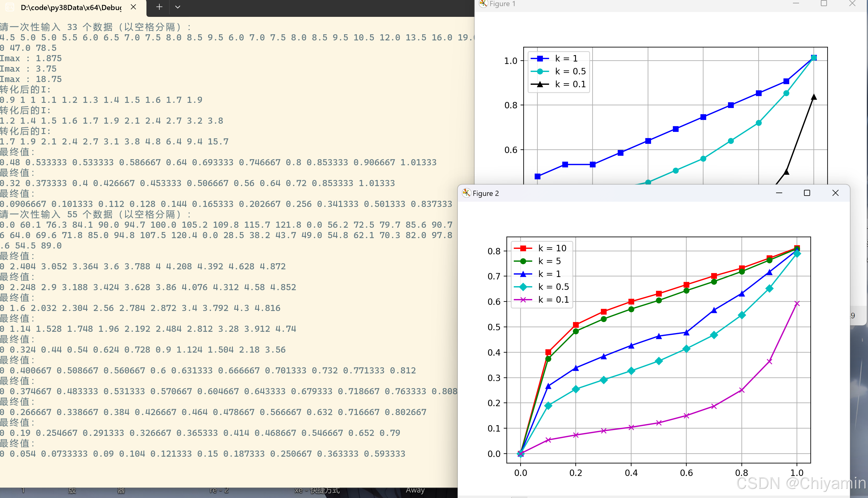Click the desktop shortcut labeled 快捷方式
Screen dimensions: 868x498
(x=317, y=490)
